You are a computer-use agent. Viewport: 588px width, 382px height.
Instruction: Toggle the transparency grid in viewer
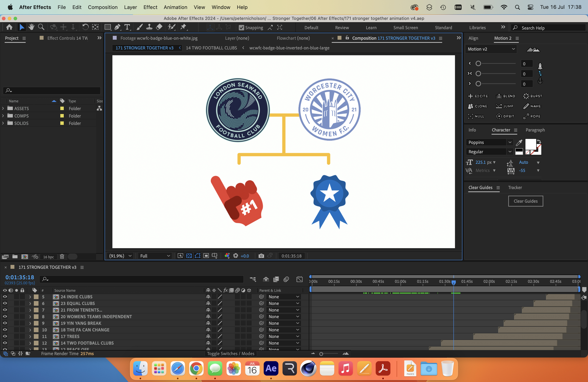click(189, 256)
